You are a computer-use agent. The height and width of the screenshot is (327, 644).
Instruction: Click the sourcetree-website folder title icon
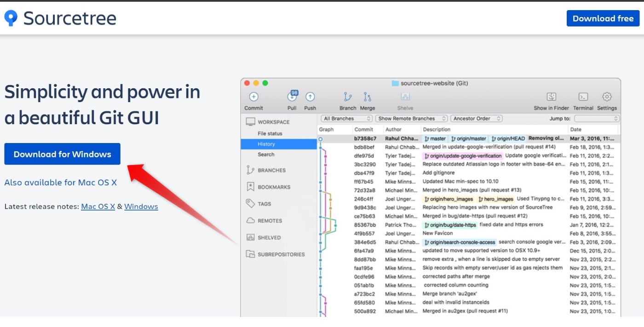coord(395,83)
